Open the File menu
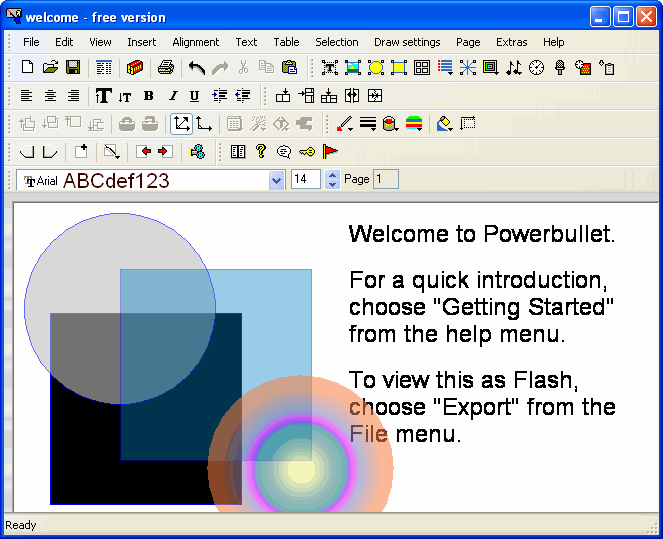This screenshot has height=539, width=663. coord(31,42)
